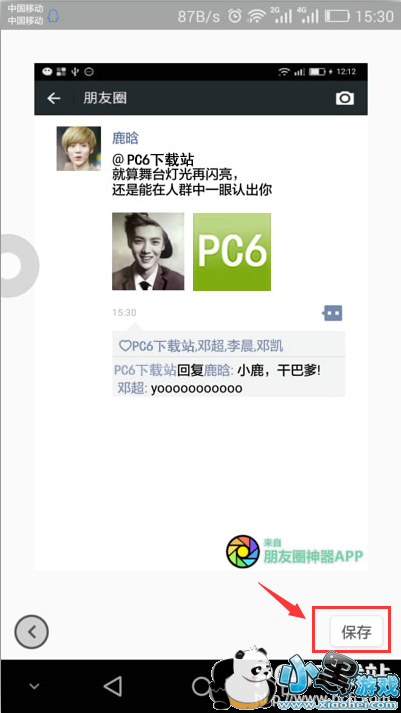Open the green PC6 logo image
This screenshot has width=401, height=713.
pyautogui.click(x=232, y=251)
